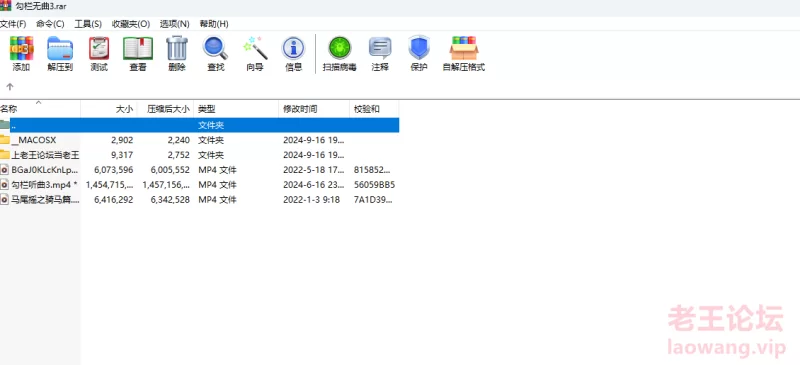Click the 勾栏听曲3.mp4 file name

point(44,184)
